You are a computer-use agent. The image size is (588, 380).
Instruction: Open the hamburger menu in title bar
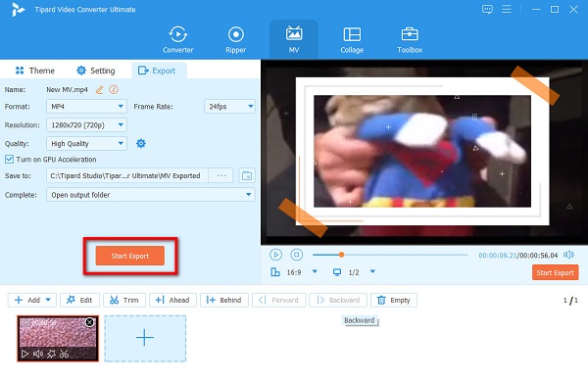click(507, 9)
